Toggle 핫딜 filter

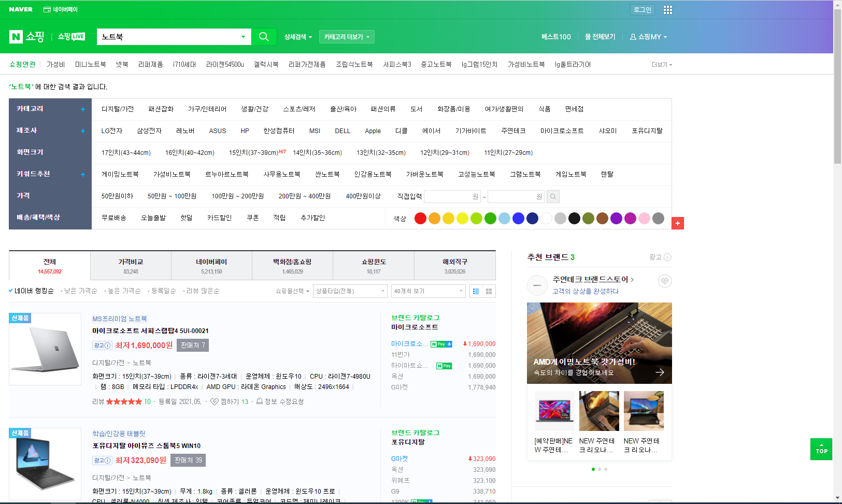point(187,218)
